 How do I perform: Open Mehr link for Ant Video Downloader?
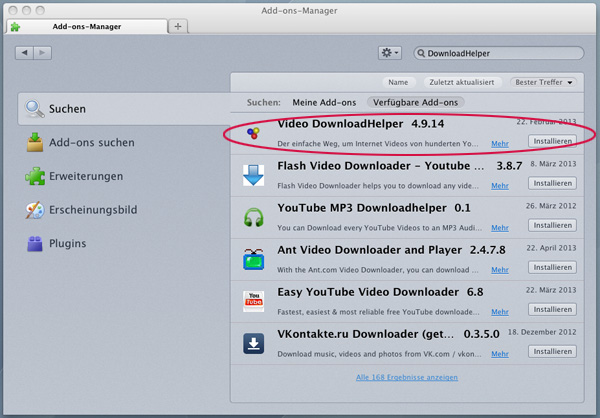point(500,270)
